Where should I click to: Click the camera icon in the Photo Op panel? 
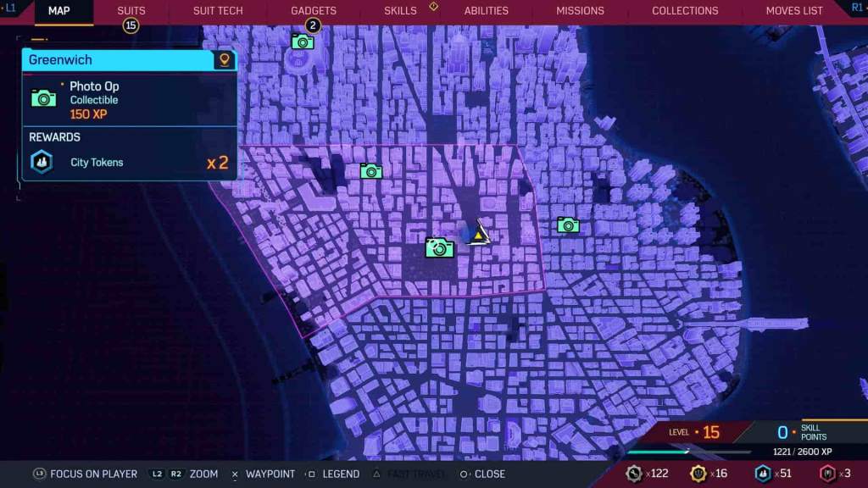[44, 98]
